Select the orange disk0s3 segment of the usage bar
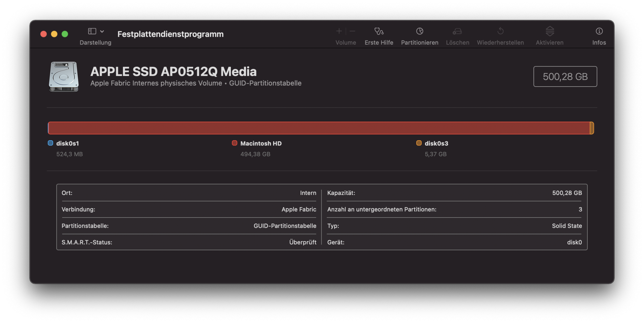Viewport: 644px width, 323px height. click(x=592, y=128)
